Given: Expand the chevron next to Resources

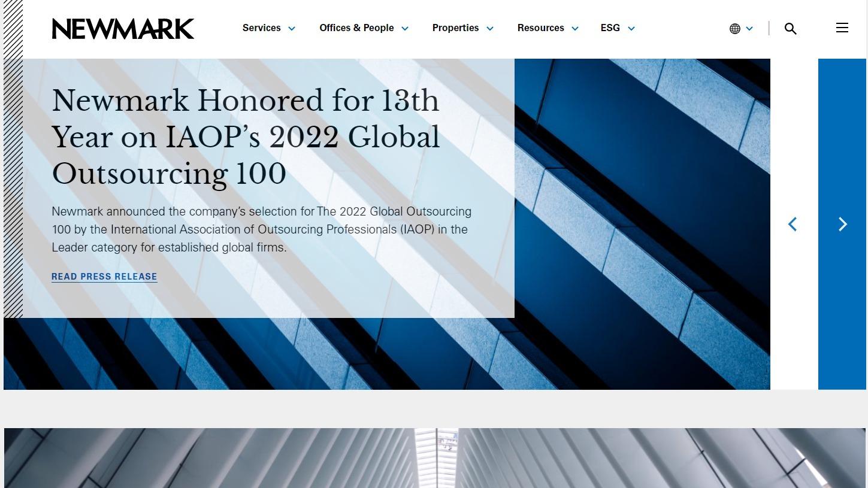Looking at the screenshot, I should click(575, 29).
